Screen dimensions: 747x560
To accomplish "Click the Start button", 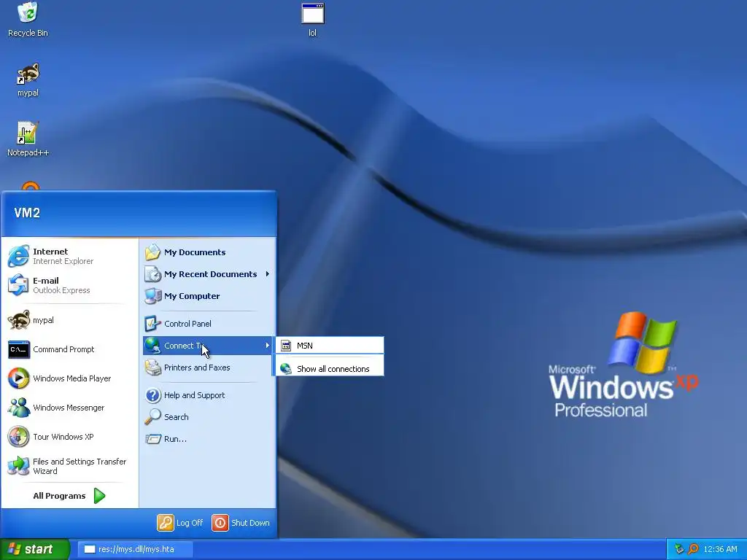I will coord(35,549).
